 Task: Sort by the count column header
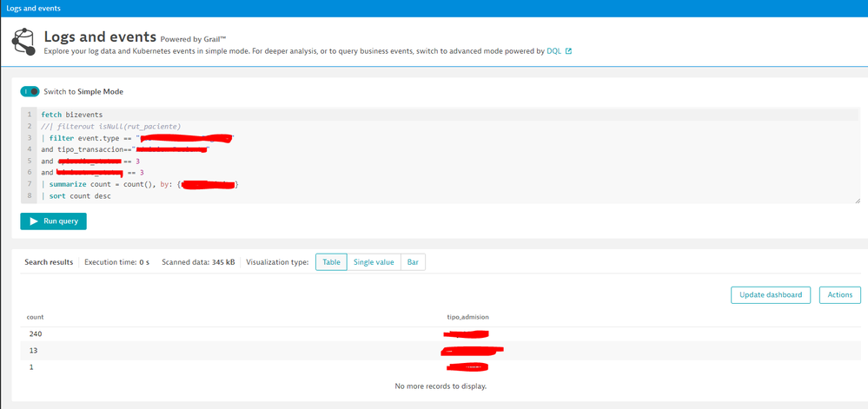pyautogui.click(x=36, y=318)
